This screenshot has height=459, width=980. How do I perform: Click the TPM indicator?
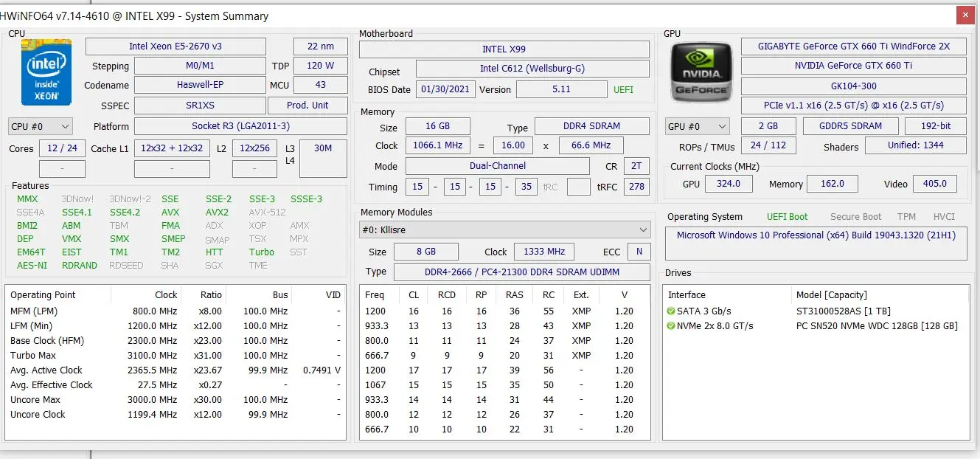click(x=907, y=217)
